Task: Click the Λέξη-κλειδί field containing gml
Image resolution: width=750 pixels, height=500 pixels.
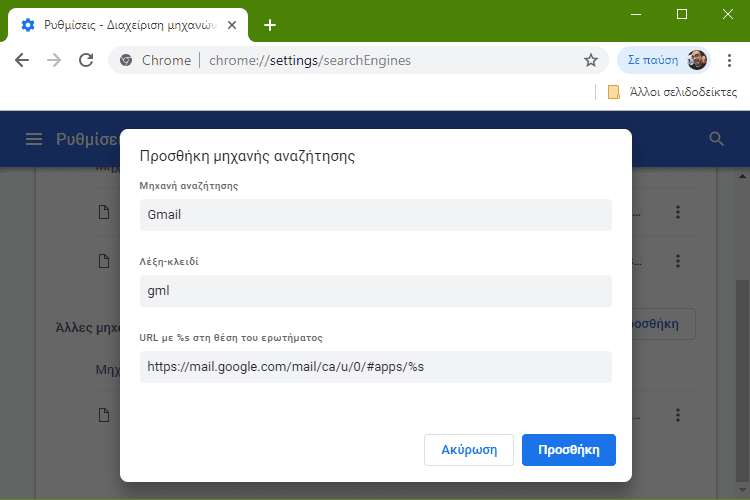Action: (375, 291)
